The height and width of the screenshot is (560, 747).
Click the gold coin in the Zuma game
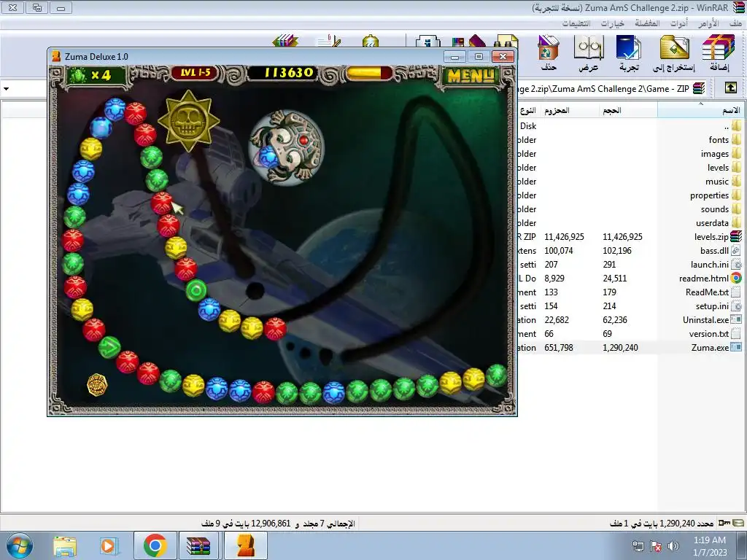coord(97,385)
